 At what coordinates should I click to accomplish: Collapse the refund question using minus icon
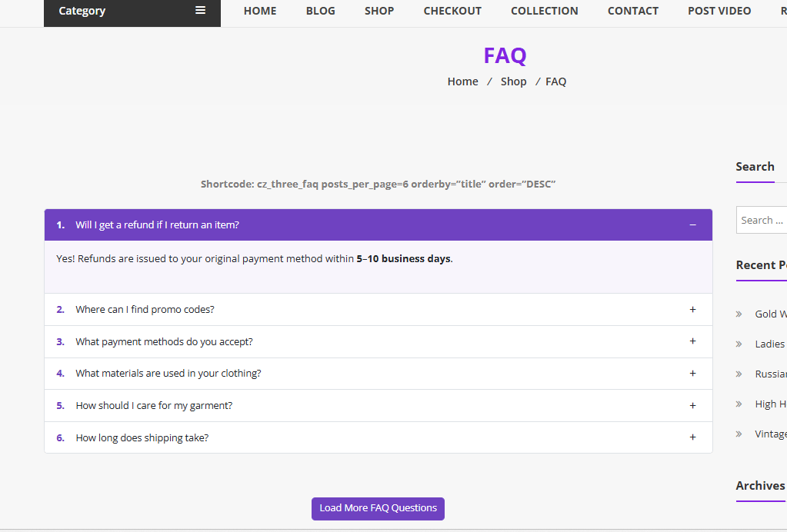(x=692, y=225)
